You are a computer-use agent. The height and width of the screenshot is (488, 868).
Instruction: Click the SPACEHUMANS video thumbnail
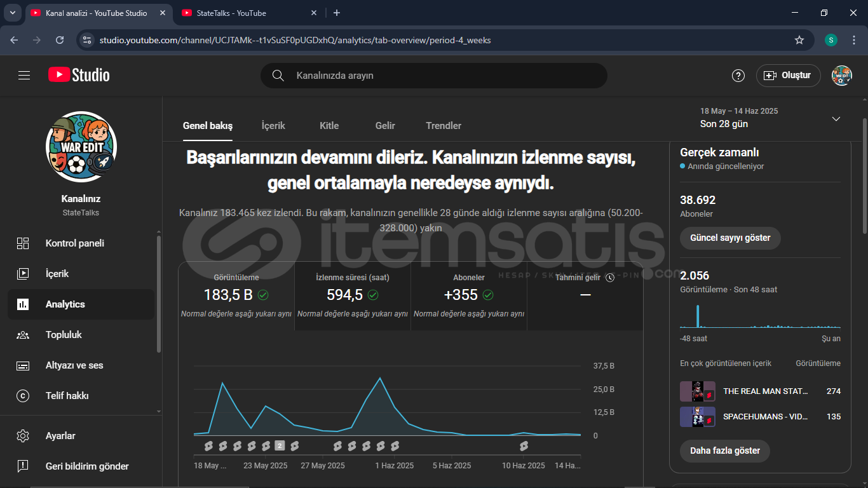point(698,417)
